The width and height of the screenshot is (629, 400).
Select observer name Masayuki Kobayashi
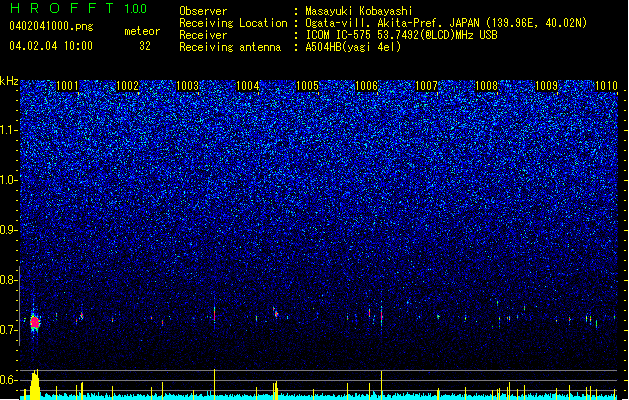coord(359,11)
